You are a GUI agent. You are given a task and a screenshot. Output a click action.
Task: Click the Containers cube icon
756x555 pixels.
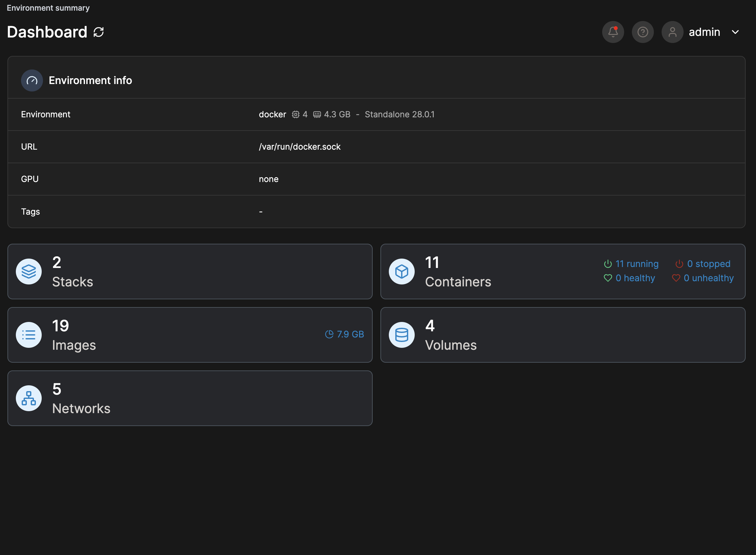402,272
